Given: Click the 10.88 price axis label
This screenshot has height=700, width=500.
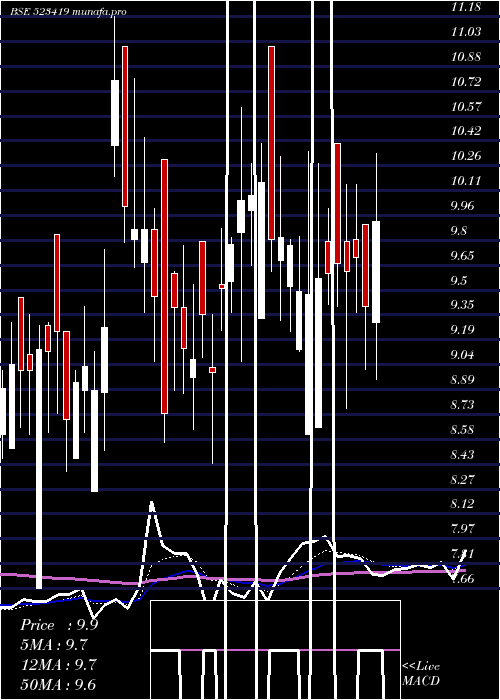Looking at the screenshot, I should [x=467, y=57].
